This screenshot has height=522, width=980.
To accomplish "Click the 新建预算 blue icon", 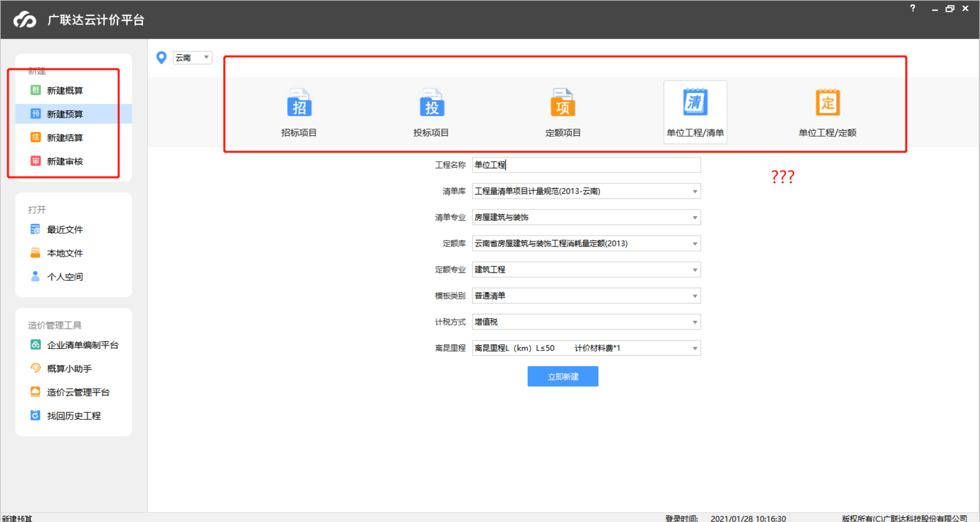I will (x=35, y=114).
